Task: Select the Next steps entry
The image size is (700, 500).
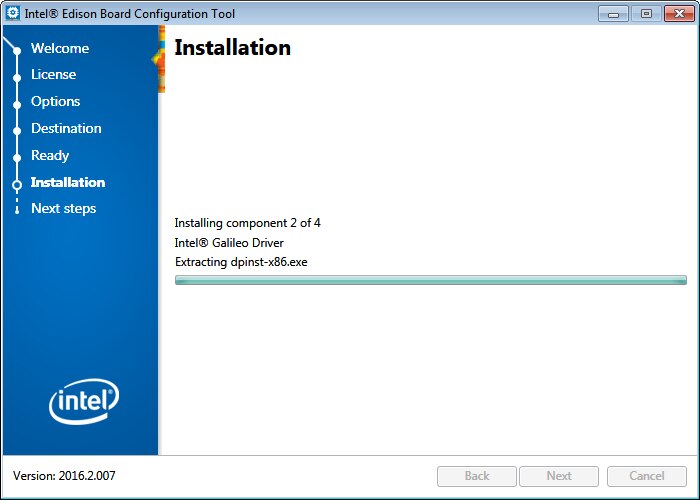Action: coord(63,208)
